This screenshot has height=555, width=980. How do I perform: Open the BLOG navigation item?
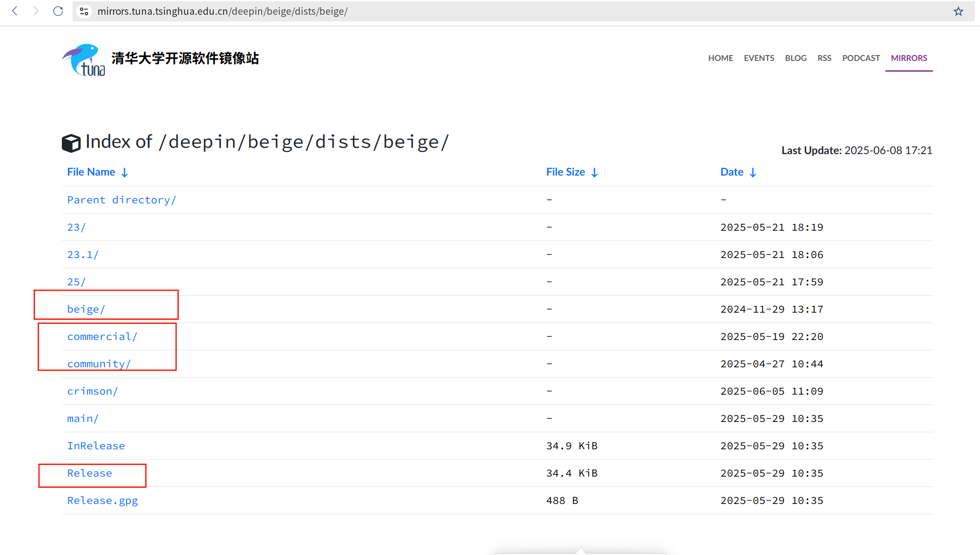point(796,58)
